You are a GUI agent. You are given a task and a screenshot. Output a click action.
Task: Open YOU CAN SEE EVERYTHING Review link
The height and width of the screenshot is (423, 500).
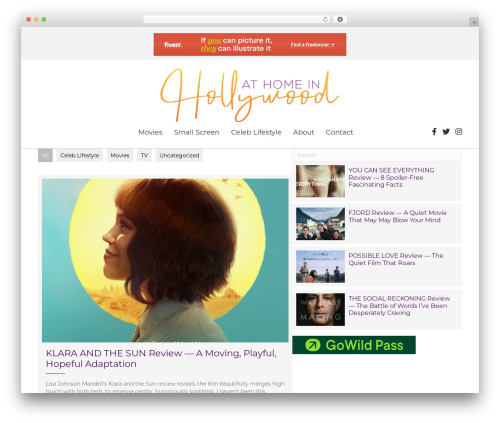[x=391, y=177]
